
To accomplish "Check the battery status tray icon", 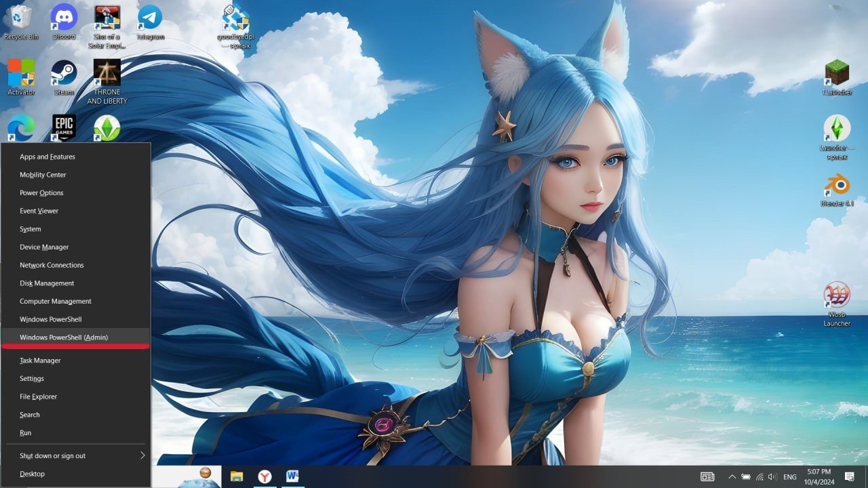I will tap(746, 477).
